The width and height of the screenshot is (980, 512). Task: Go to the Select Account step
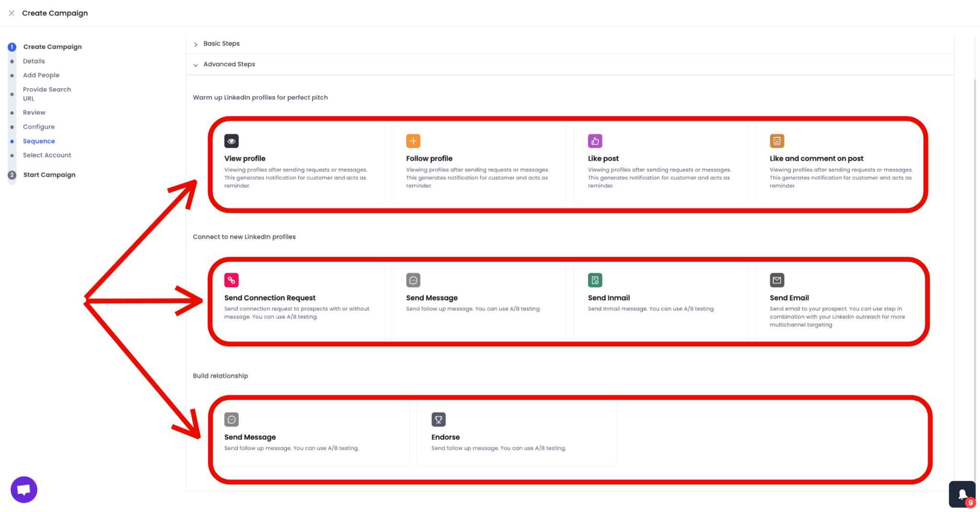tap(47, 155)
